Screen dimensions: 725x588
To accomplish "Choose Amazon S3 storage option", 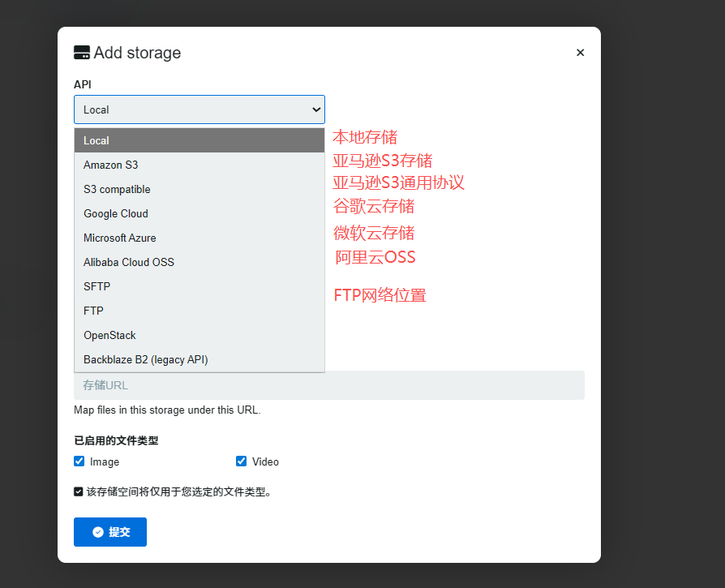I will 199,165.
